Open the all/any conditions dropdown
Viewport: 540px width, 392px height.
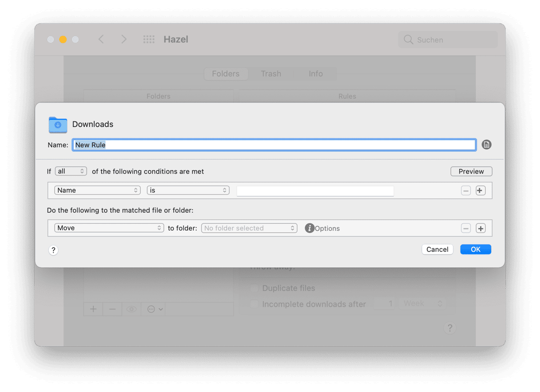tap(71, 171)
